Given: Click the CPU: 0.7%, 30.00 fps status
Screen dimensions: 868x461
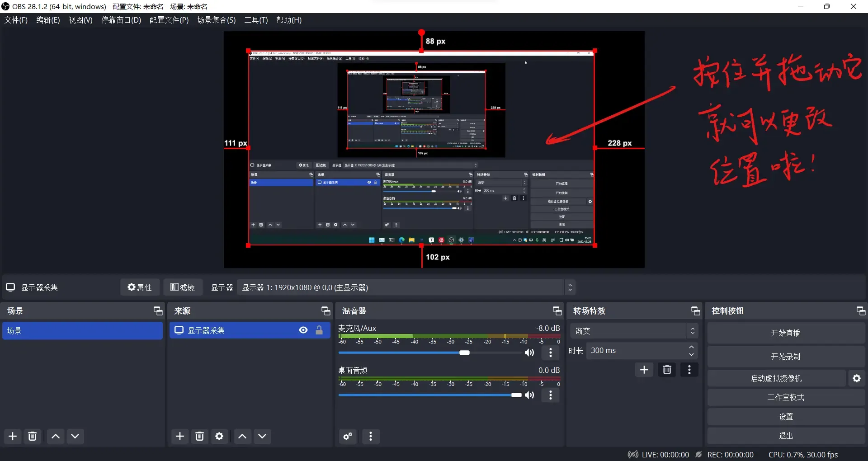Looking at the screenshot, I should tap(803, 455).
